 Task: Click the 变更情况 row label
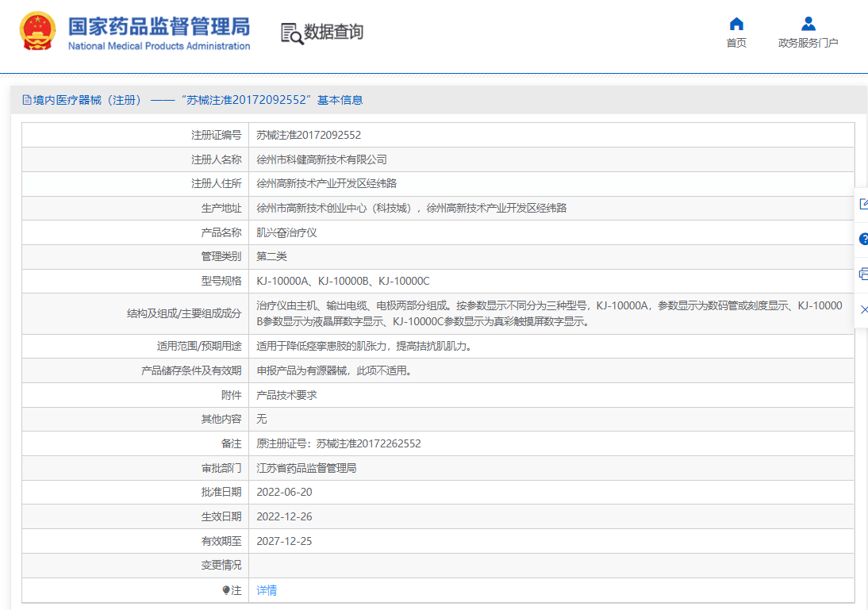(x=221, y=565)
